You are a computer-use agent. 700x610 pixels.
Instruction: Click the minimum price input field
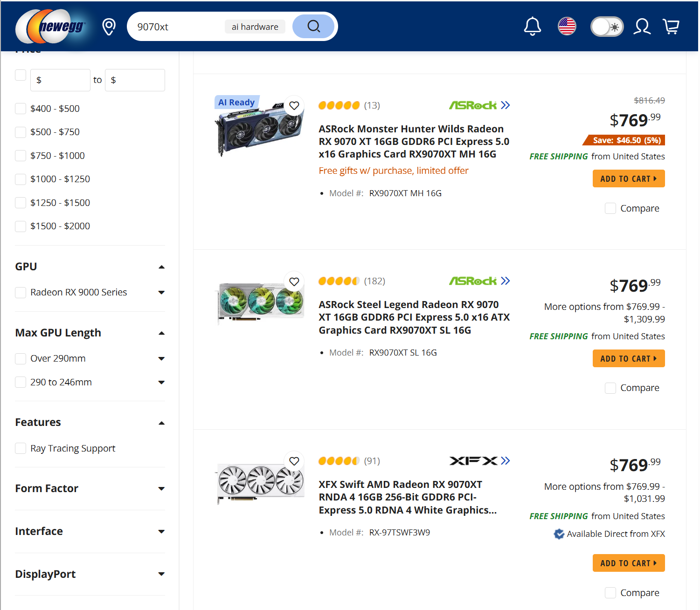coord(60,80)
